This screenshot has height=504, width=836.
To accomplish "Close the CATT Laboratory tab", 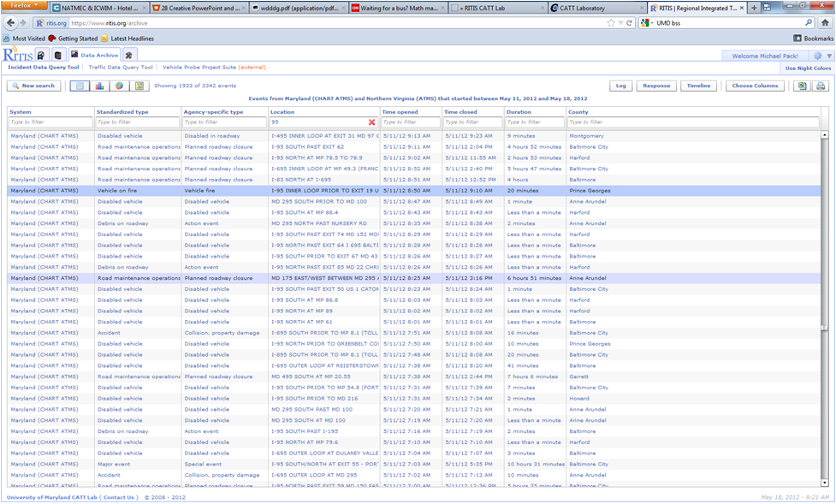I will point(642,8).
